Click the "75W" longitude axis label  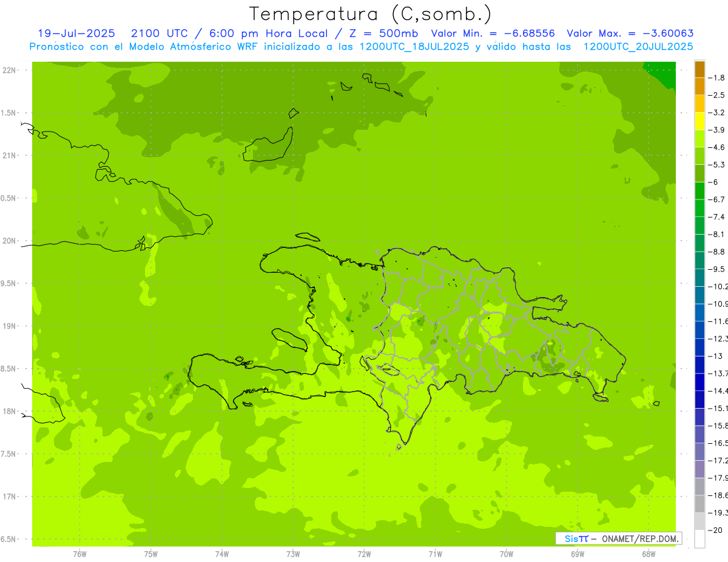[x=151, y=554]
